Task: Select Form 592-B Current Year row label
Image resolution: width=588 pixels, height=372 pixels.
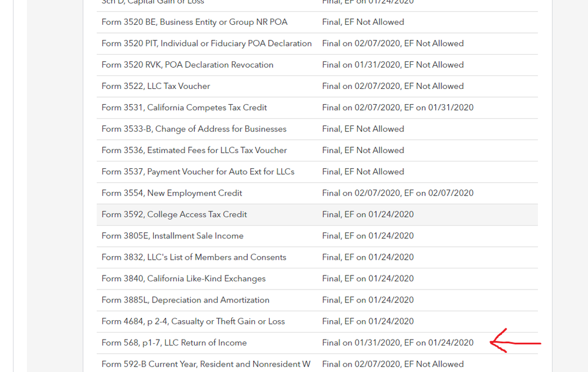Action: tap(206, 364)
